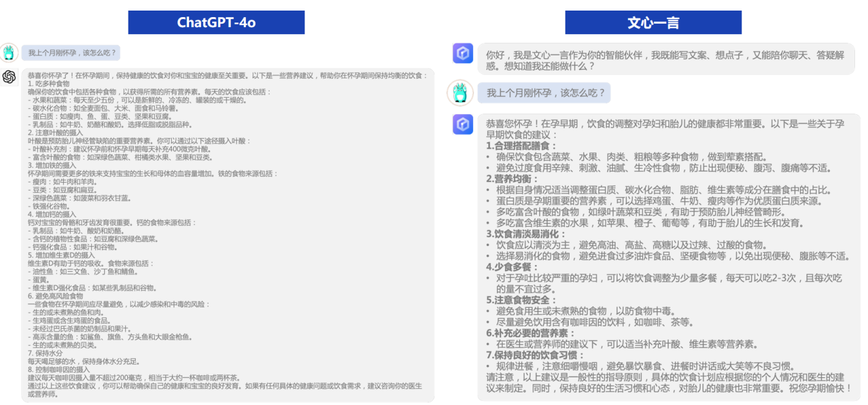
Task: Click the line '未经过巴氏杀菌的奶制品和果汁'
Action: click(81, 328)
